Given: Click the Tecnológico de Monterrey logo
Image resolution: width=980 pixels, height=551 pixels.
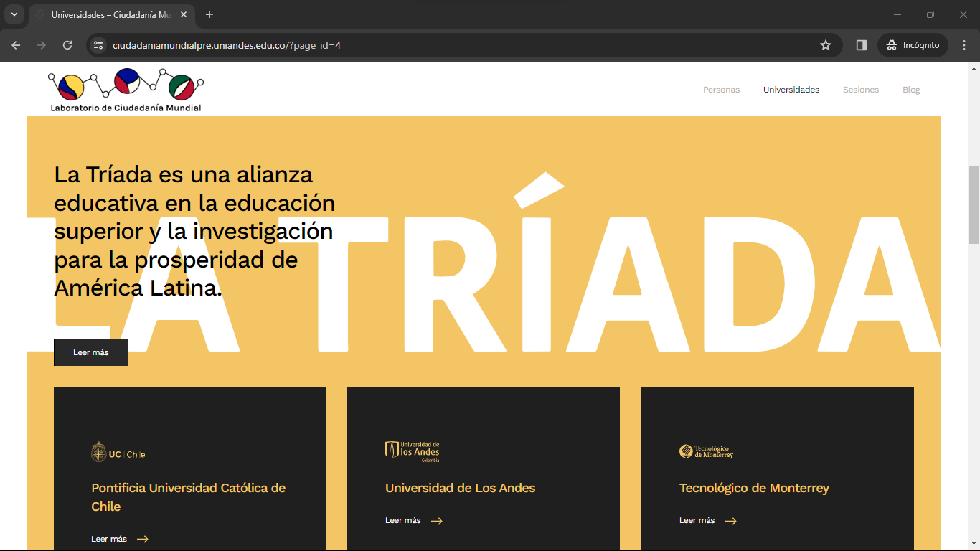Looking at the screenshot, I should (707, 451).
